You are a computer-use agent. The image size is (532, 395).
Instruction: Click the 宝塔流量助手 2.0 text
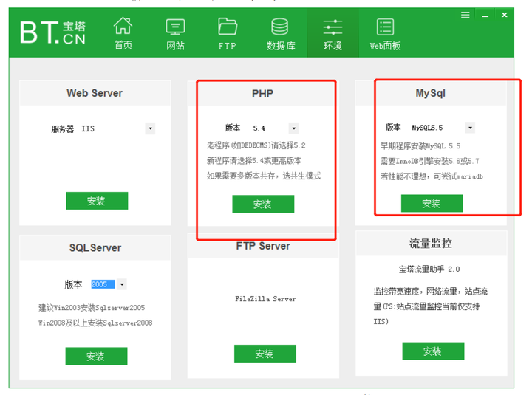coord(429,269)
